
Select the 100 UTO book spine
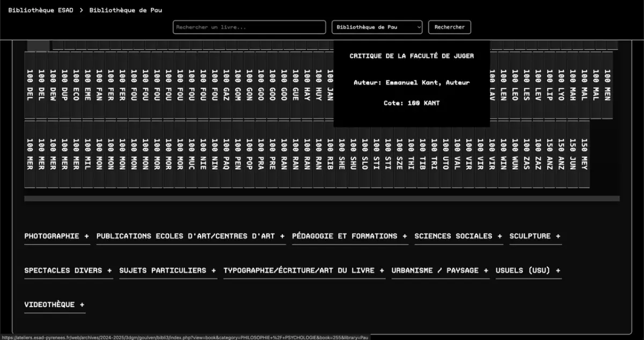point(445,155)
